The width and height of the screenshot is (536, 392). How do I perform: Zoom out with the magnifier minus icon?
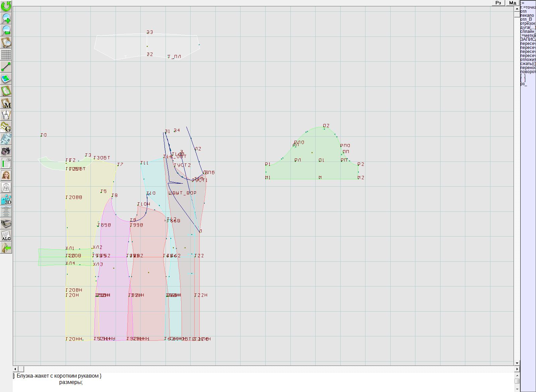[6, 30]
